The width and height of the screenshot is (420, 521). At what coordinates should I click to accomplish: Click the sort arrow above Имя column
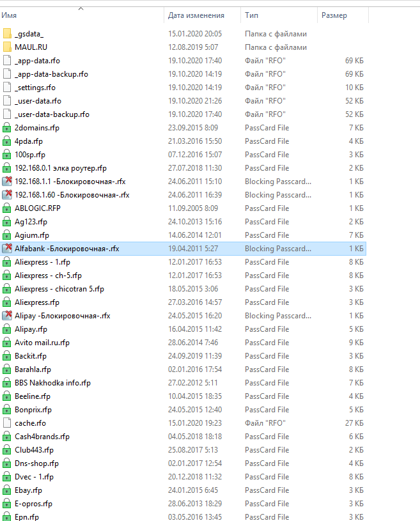(x=81, y=8)
